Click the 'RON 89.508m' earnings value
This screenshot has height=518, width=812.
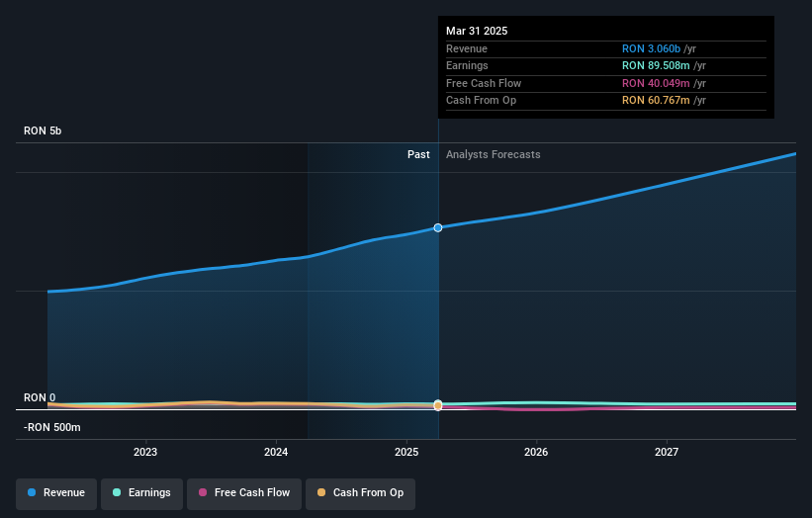(x=656, y=65)
